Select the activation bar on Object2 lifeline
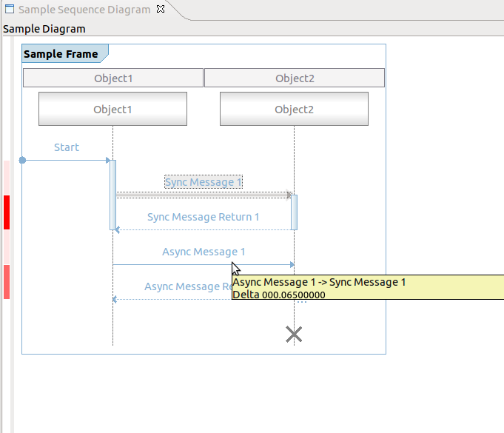This screenshot has height=433, width=504. point(295,212)
